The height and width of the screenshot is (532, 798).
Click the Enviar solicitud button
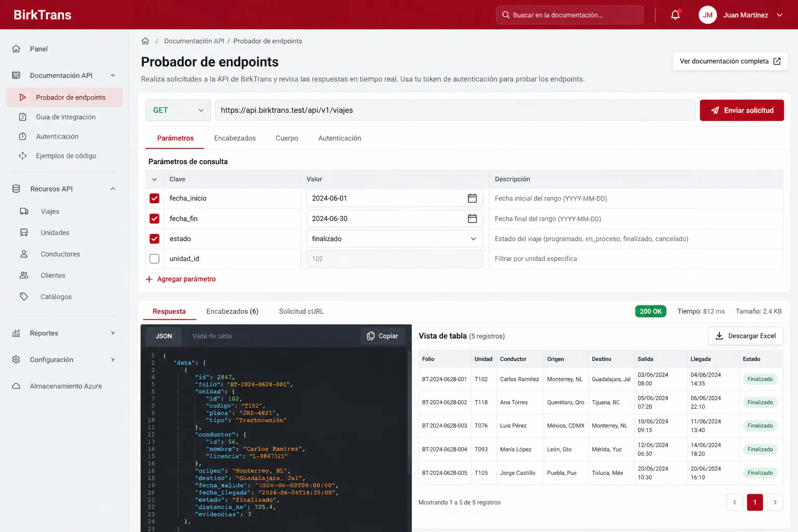click(x=742, y=110)
